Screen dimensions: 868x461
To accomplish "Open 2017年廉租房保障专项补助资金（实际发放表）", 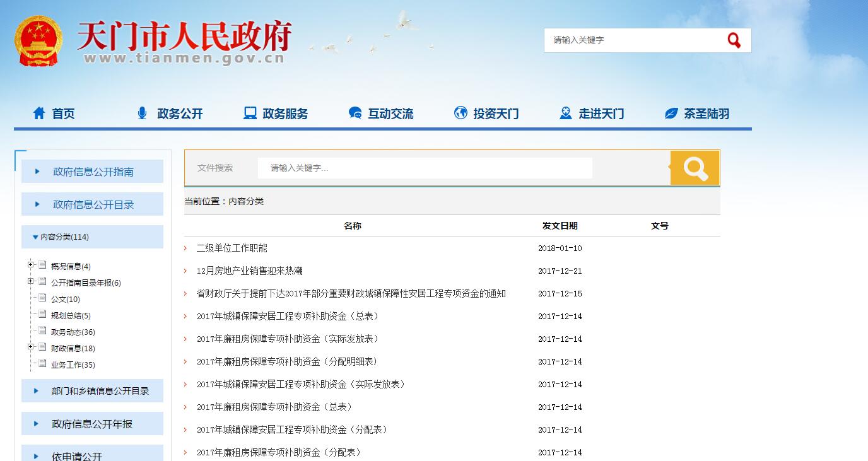I will [288, 339].
